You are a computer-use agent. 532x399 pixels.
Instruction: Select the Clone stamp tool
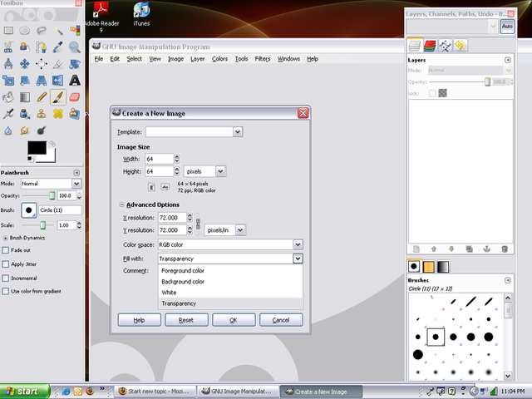(x=42, y=114)
